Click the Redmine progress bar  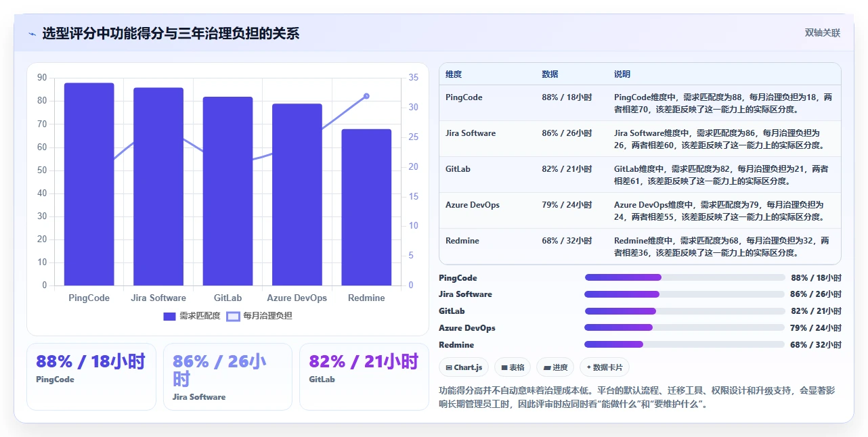coord(685,345)
